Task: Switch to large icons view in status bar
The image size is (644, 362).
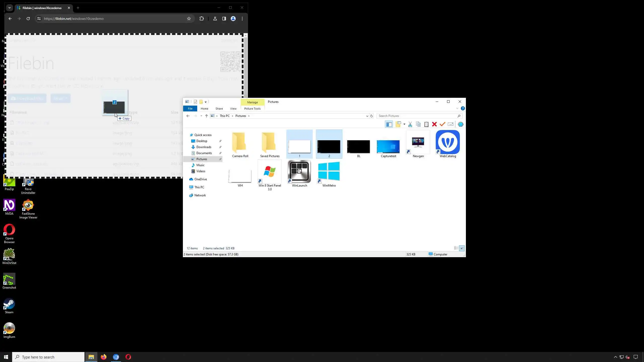Action: (x=462, y=248)
